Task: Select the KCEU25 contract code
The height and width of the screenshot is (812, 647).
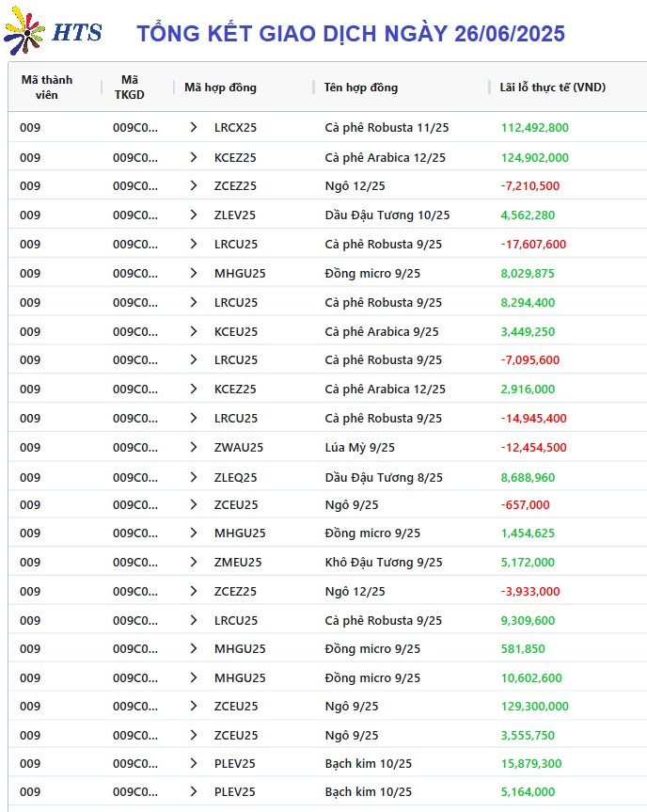Action: 235,332
